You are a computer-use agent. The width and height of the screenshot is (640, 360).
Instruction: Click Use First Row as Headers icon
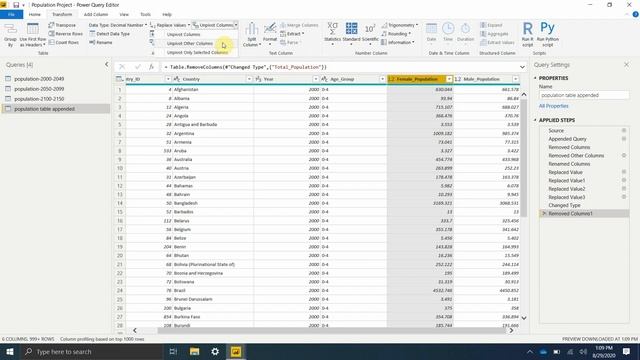[33, 35]
